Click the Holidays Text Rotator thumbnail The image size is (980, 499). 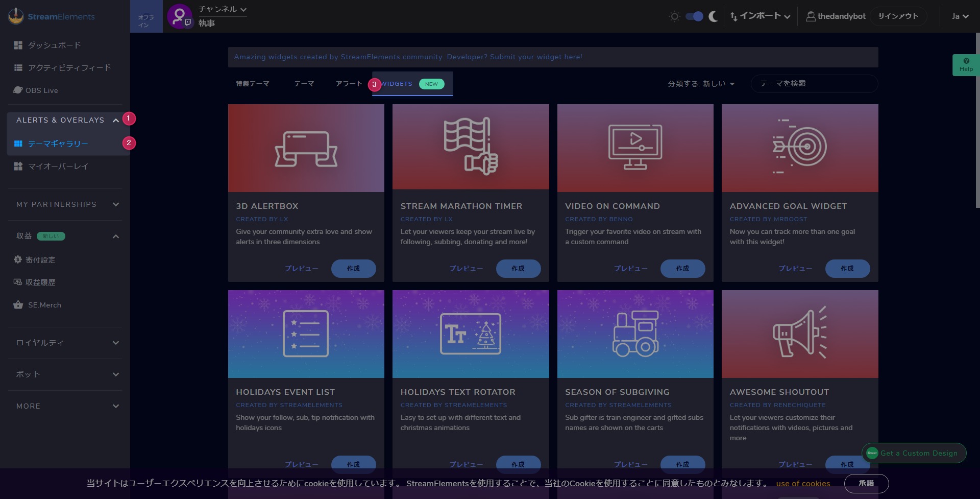(471, 334)
